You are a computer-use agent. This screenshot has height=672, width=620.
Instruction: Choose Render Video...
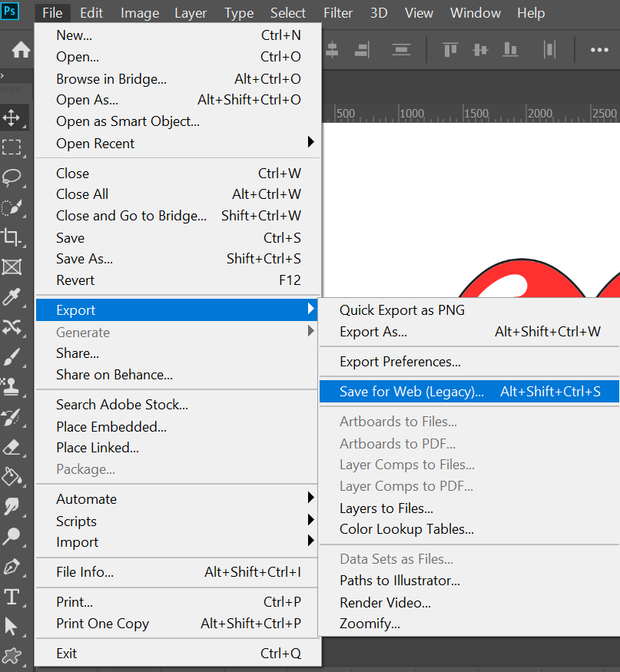[x=469, y=603]
